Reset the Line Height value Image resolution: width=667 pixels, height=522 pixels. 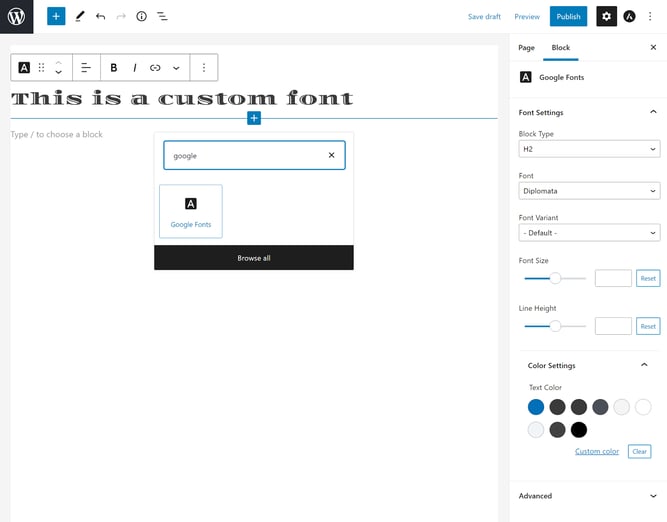(648, 326)
